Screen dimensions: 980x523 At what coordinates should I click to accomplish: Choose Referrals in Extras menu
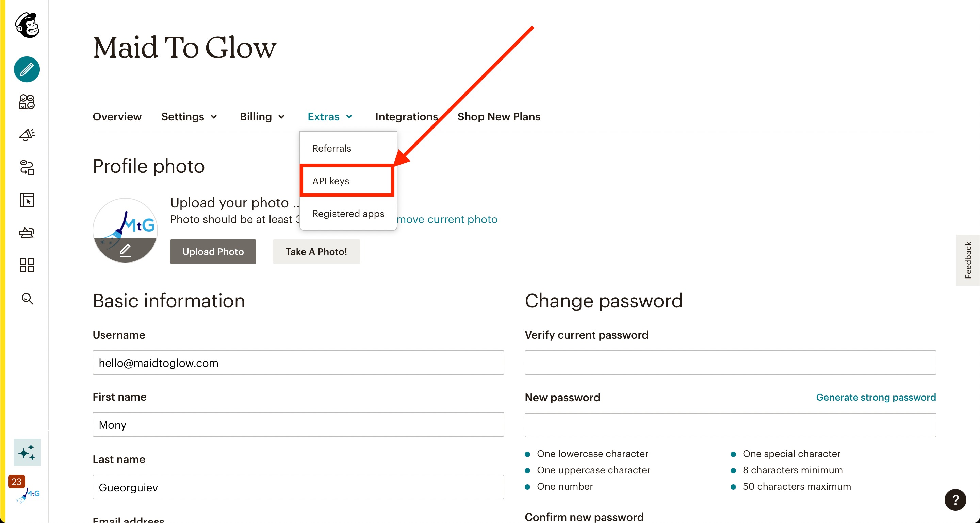pyautogui.click(x=332, y=148)
